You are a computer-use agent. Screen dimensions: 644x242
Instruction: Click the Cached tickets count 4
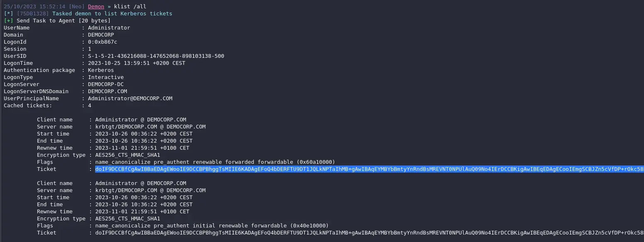[90, 106]
